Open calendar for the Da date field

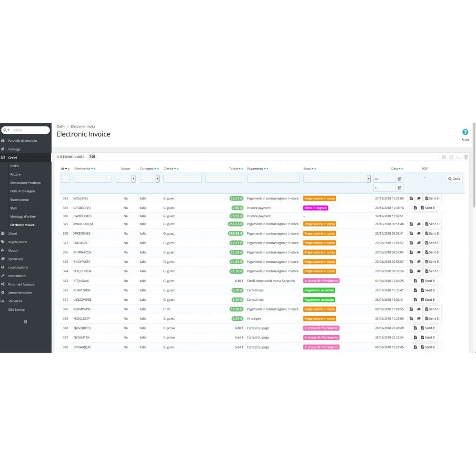click(399, 179)
